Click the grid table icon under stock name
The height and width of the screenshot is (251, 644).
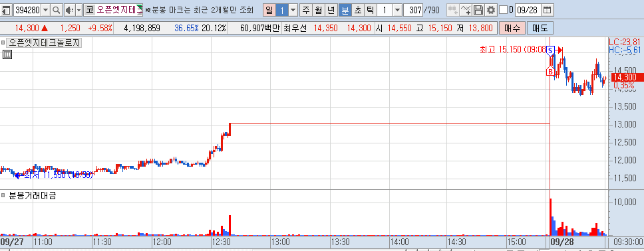coord(7,54)
